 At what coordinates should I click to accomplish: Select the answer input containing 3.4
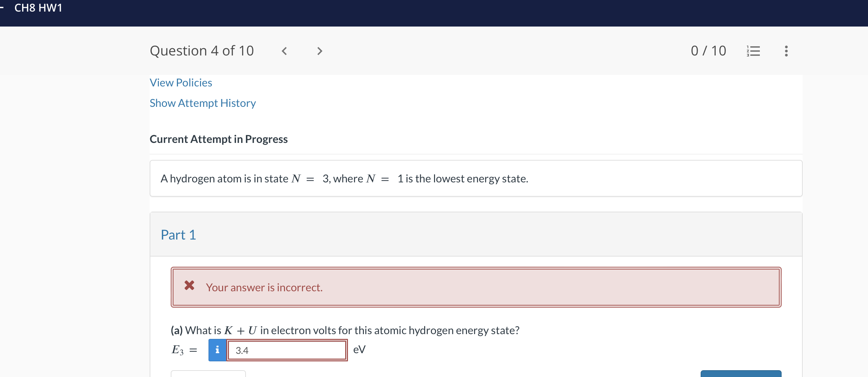tap(287, 349)
